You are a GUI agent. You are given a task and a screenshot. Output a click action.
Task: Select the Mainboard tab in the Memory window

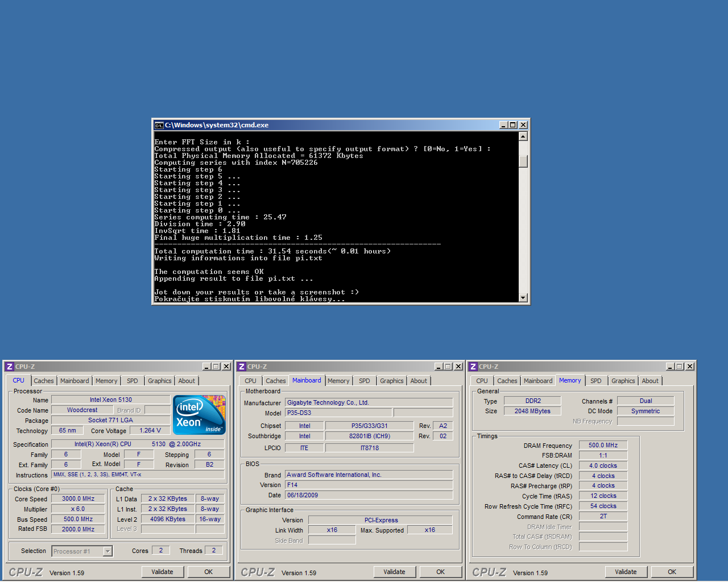(x=538, y=381)
